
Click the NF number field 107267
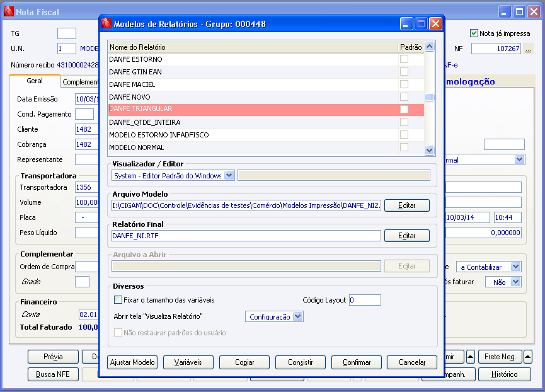click(x=496, y=49)
